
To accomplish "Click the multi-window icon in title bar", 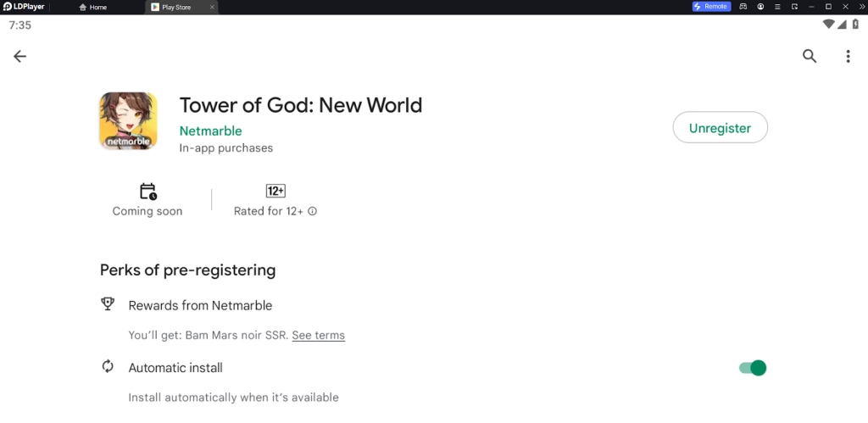I will pos(794,7).
